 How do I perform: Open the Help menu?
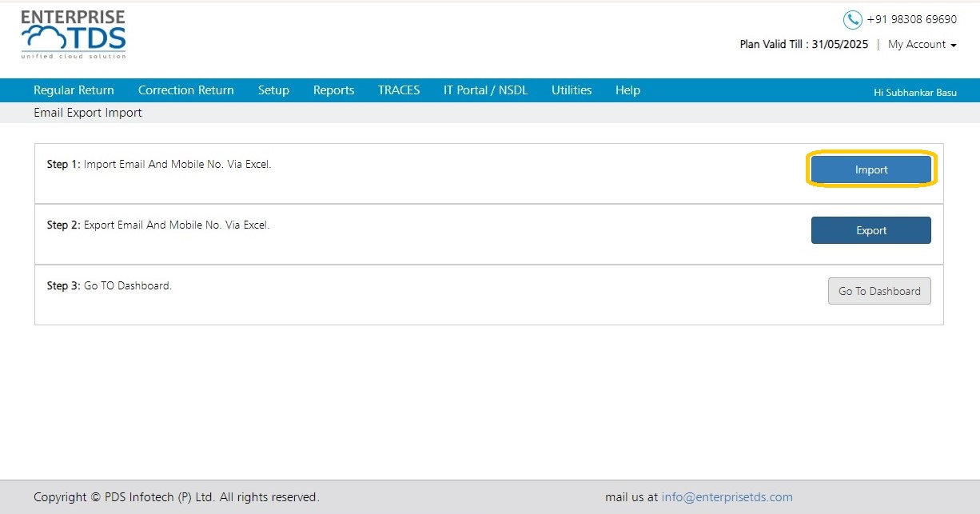click(627, 90)
